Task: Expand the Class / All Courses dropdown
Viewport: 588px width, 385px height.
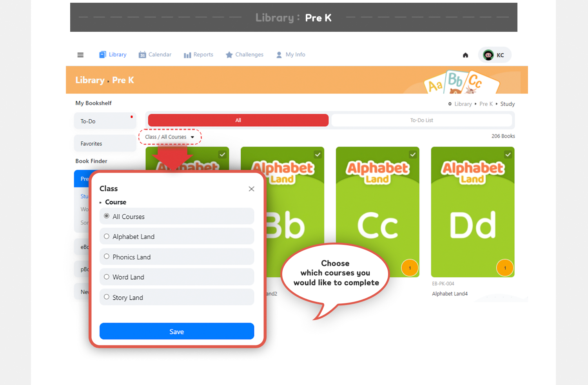Action: 170,137
